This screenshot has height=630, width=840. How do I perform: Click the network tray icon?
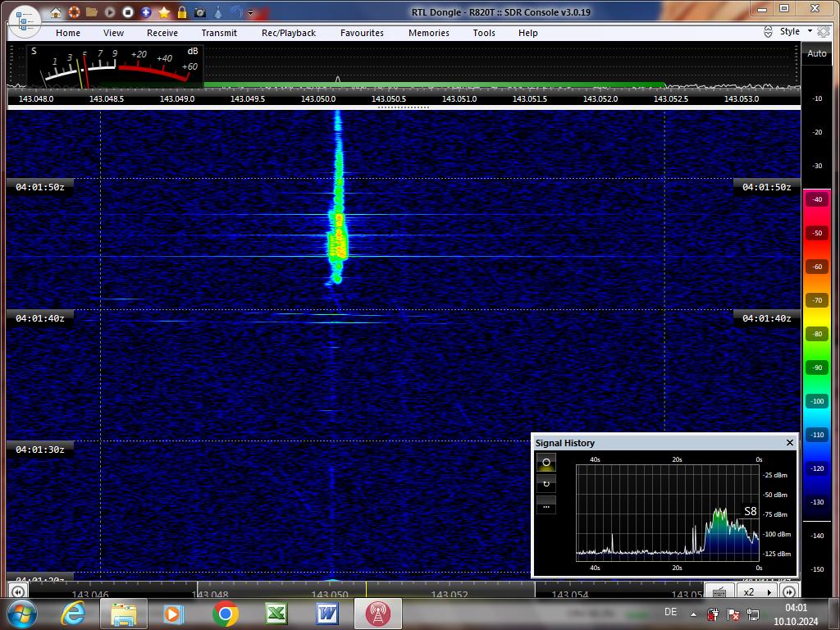(x=753, y=614)
